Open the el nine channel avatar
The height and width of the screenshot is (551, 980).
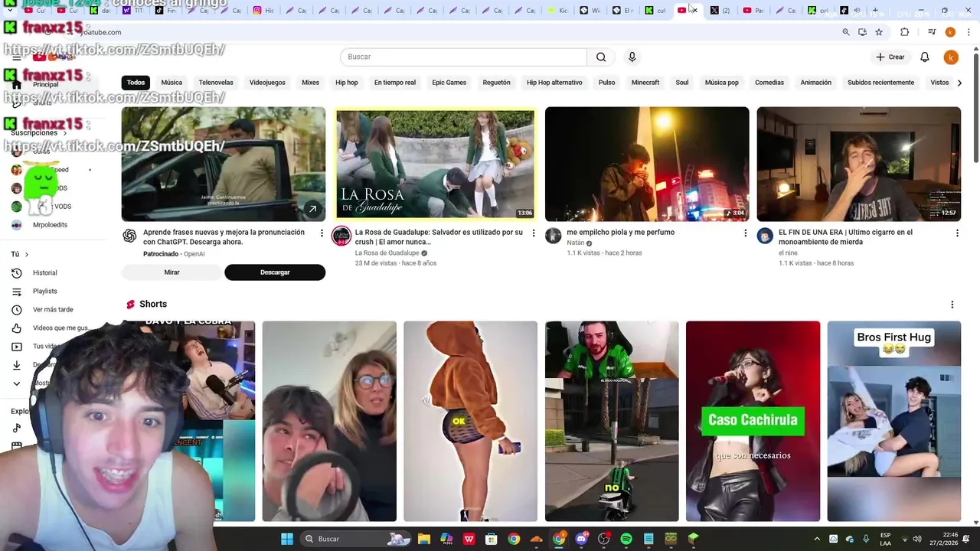pyautogui.click(x=765, y=236)
